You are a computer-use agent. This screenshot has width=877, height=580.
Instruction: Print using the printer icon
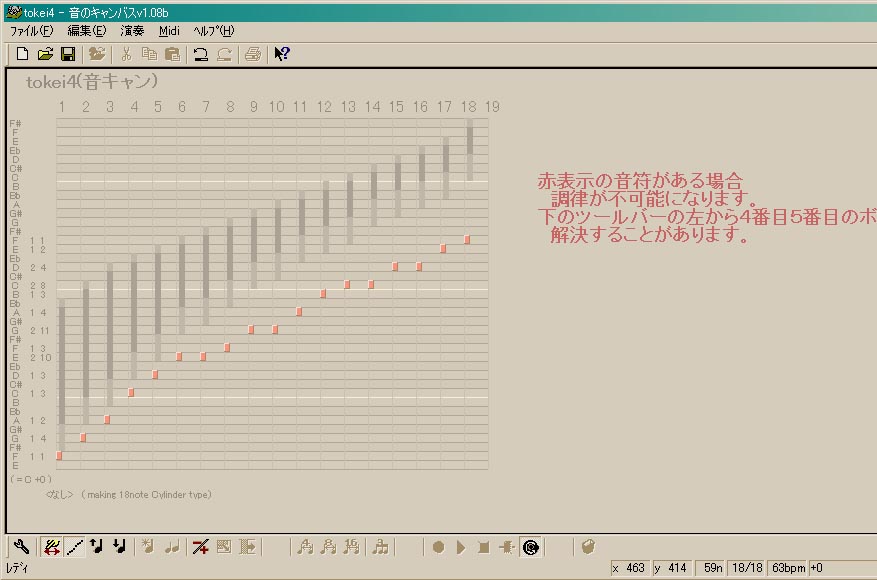coord(253,54)
